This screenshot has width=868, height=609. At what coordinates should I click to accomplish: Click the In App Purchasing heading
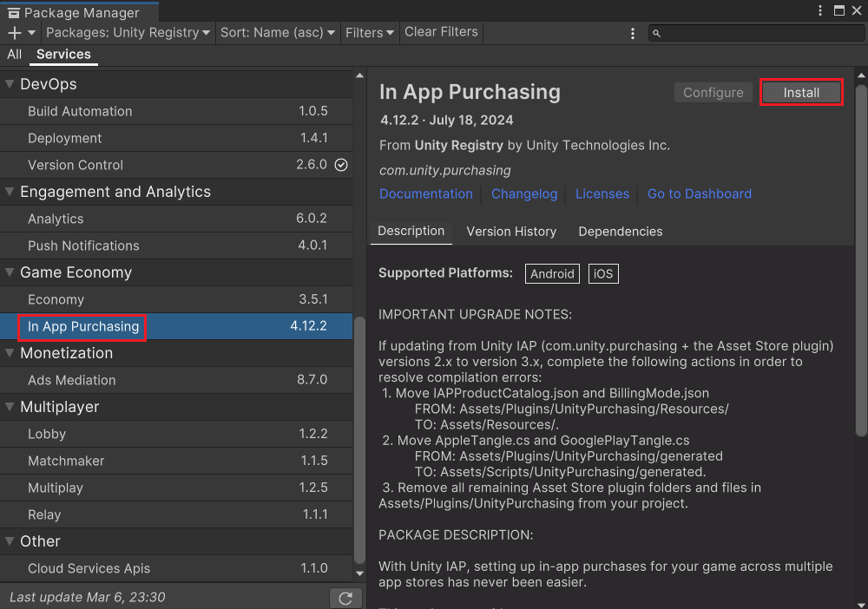(470, 92)
